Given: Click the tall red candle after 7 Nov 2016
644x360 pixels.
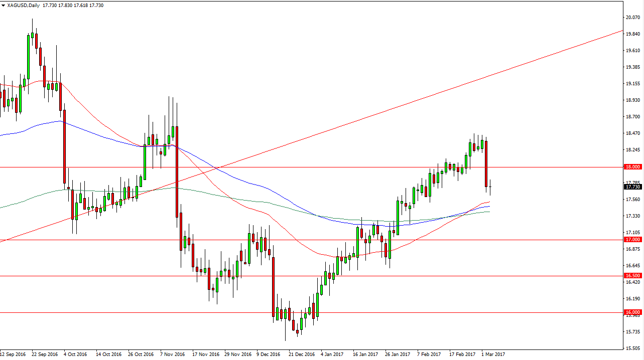Looking at the screenshot, I should click(x=177, y=170).
